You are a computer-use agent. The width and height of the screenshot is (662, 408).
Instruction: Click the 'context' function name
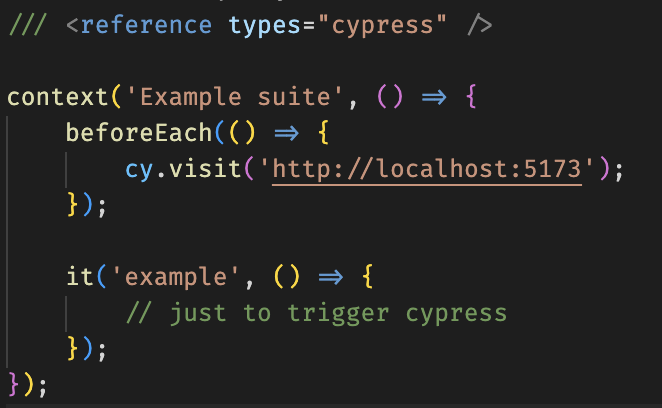(56, 97)
